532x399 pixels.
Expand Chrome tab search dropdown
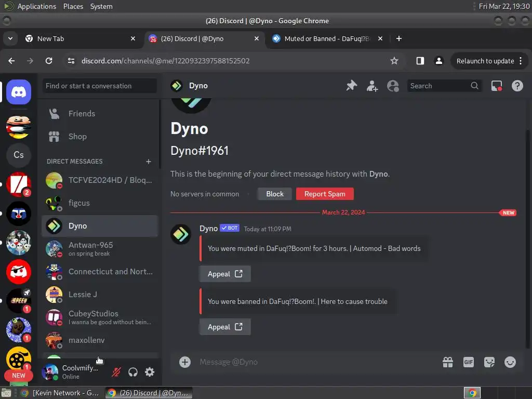[10, 38]
